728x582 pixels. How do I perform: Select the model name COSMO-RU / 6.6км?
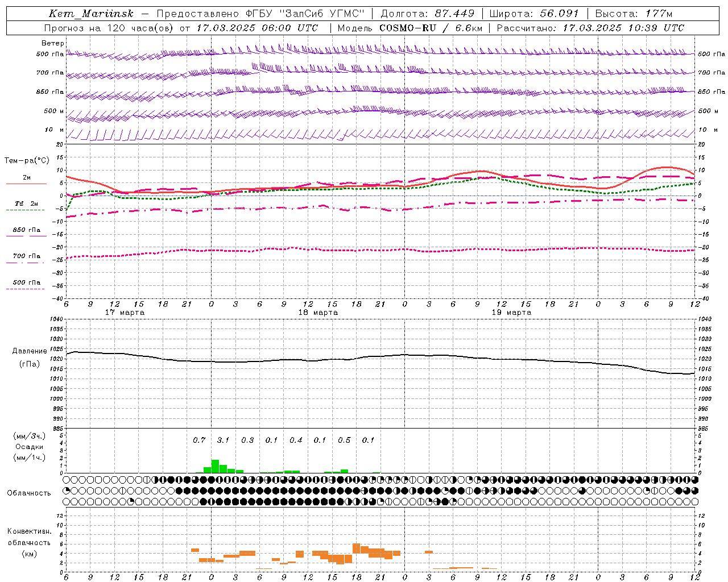431,28
